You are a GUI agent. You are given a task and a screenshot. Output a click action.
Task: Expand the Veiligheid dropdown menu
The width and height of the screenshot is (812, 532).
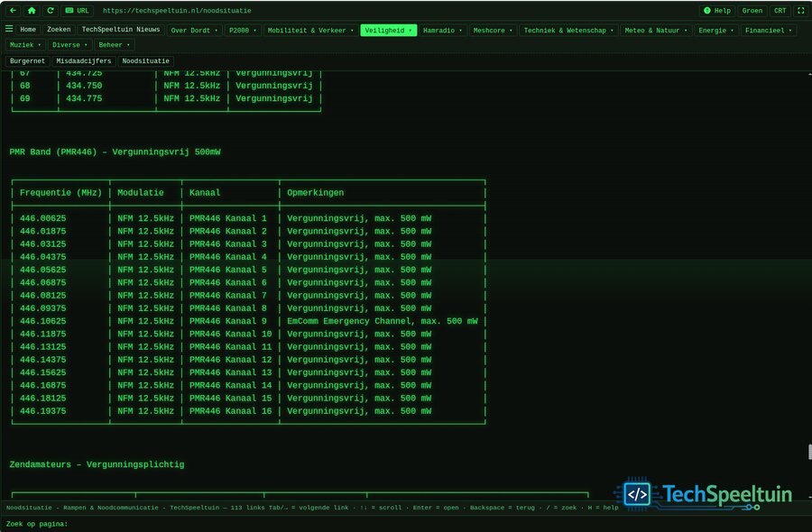[388, 31]
